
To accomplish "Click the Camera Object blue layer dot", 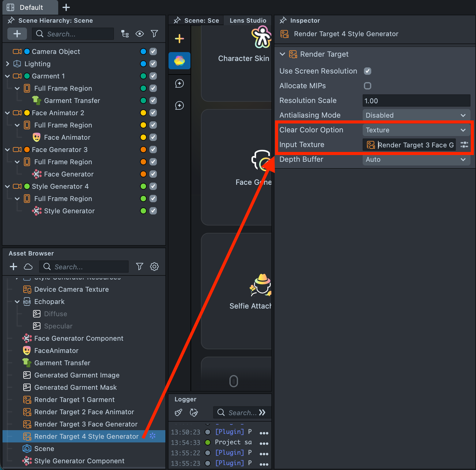I will 143,51.
